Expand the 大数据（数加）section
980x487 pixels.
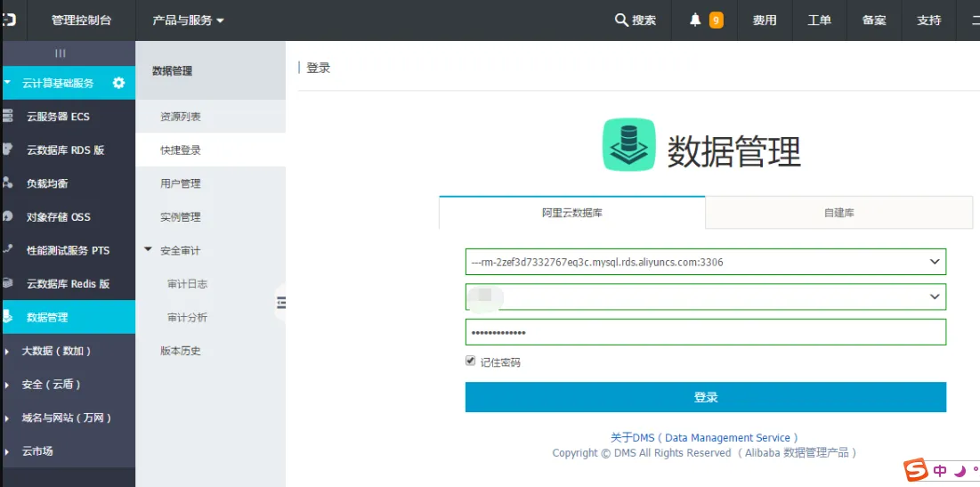(x=7, y=352)
